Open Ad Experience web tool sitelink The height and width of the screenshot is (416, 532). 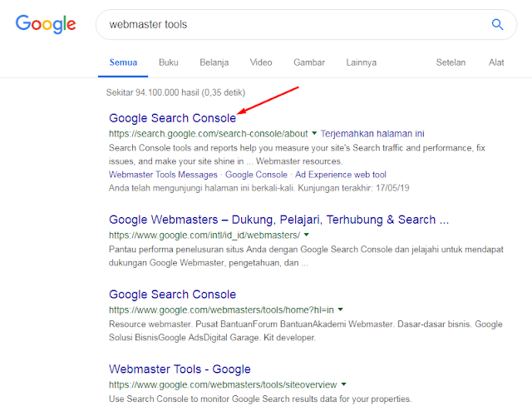(340, 174)
